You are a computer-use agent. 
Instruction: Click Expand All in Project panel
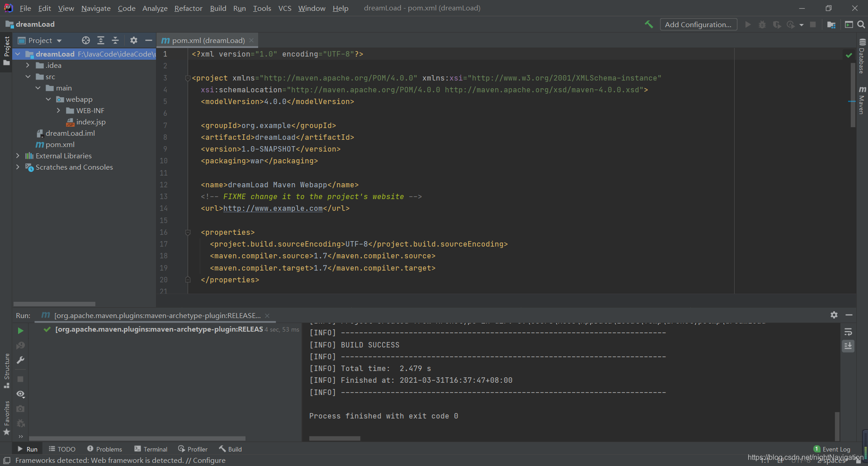[x=101, y=40]
